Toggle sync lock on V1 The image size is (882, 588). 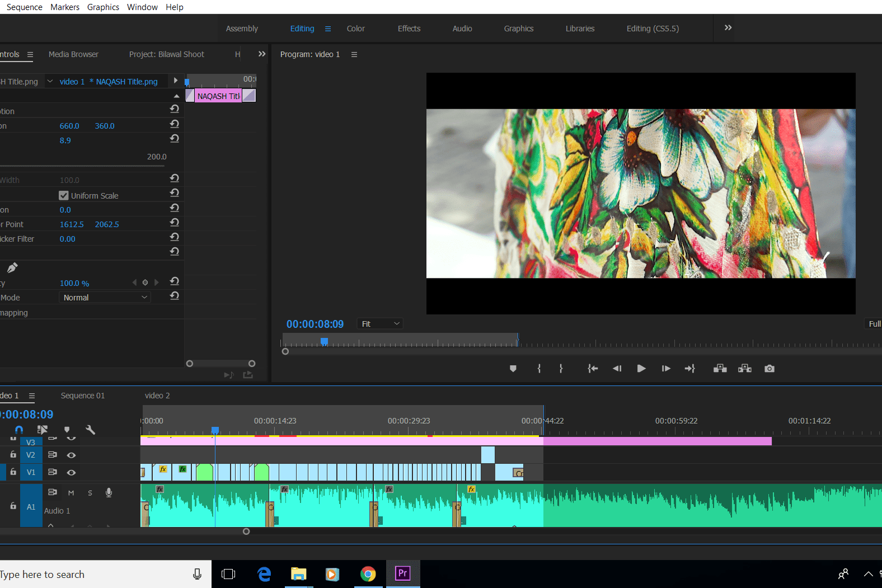(53, 472)
